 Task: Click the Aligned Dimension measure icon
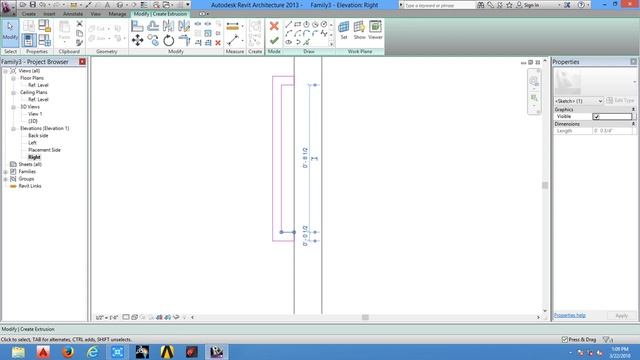(x=233, y=27)
